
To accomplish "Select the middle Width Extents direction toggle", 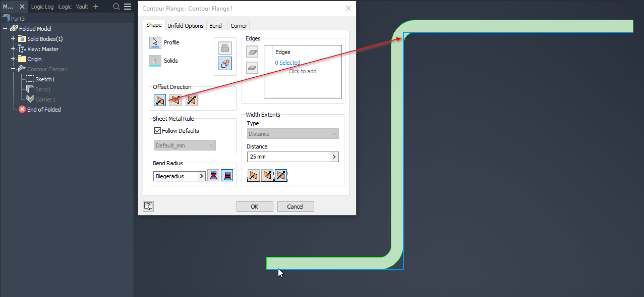I will tap(267, 175).
